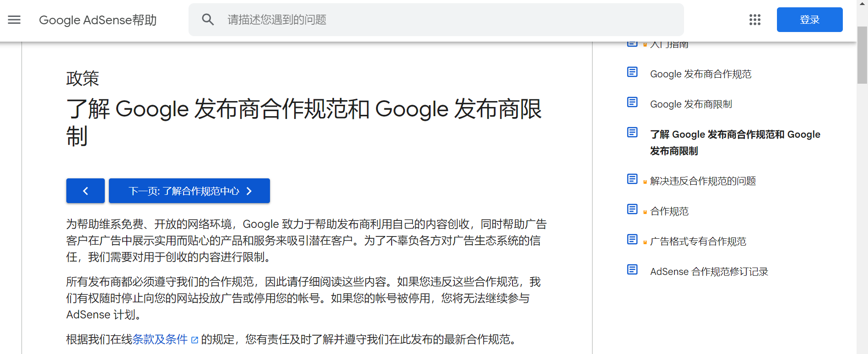Open 合作规范 sidebar item
The width and height of the screenshot is (868, 354).
[x=669, y=211]
